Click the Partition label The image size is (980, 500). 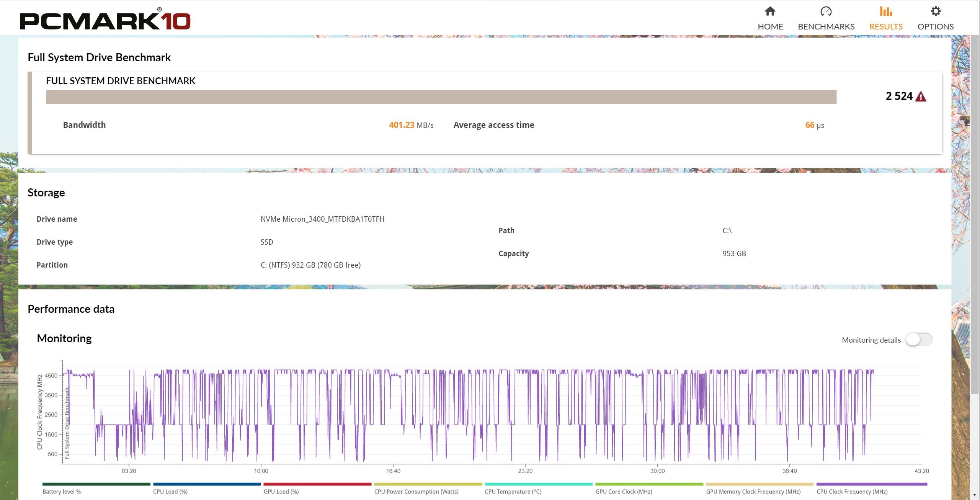pyautogui.click(x=52, y=265)
